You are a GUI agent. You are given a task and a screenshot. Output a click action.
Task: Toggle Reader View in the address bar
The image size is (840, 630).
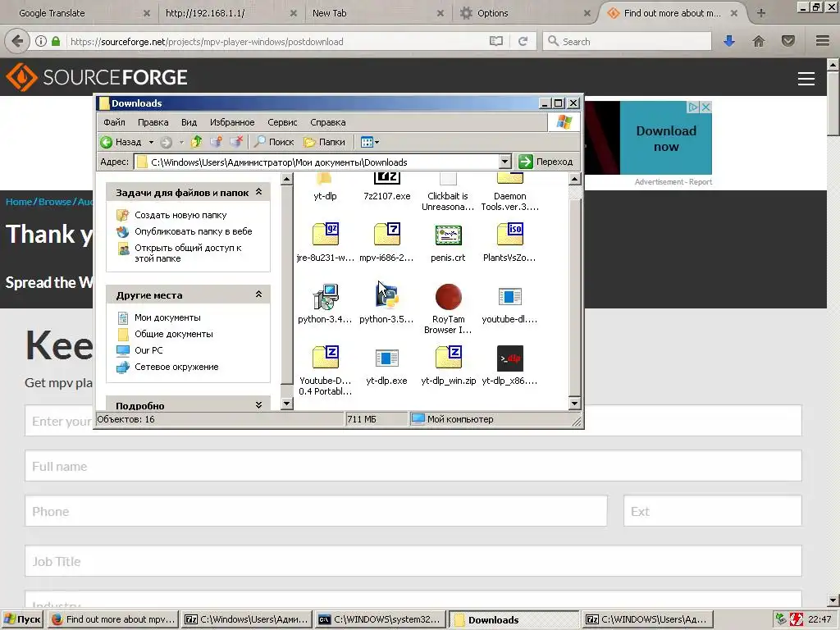[x=496, y=41]
